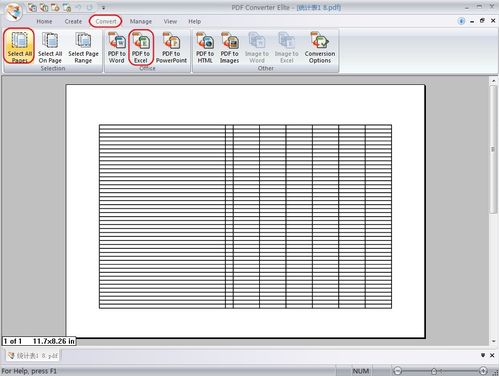Click the NUM status bar indicator
499x376 pixels.
click(361, 371)
